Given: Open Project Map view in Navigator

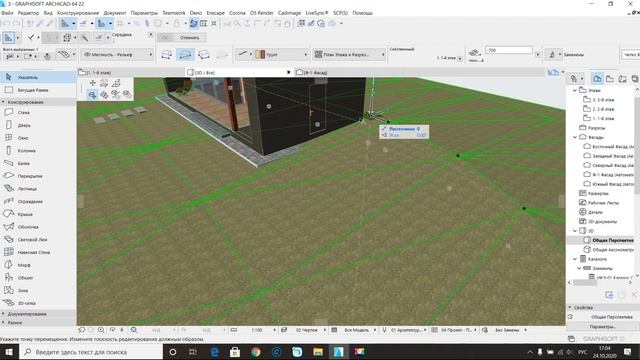Looking at the screenshot, I should click(x=597, y=79).
